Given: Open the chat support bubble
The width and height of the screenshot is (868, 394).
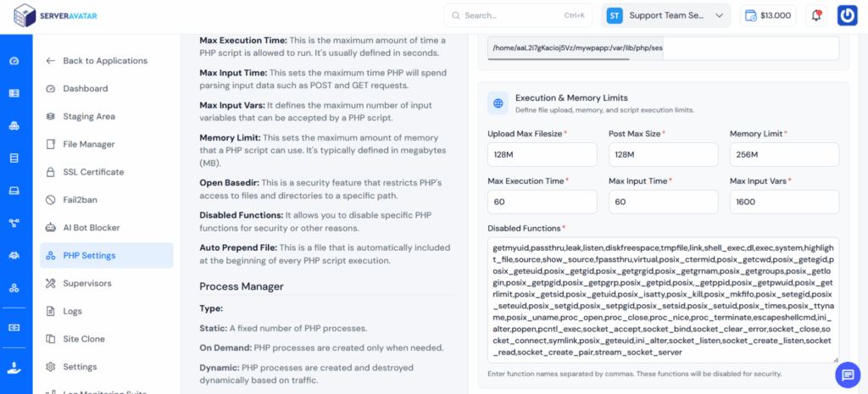Looking at the screenshot, I should tap(848, 375).
